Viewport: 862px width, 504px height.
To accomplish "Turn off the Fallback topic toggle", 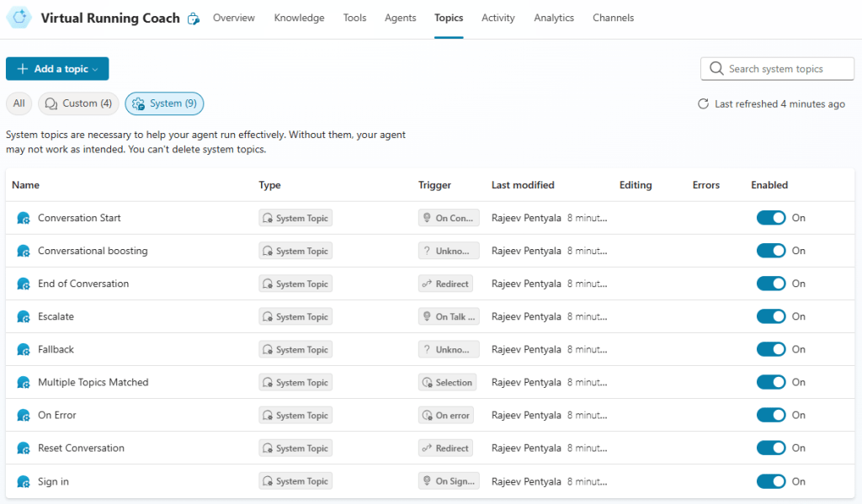I will [x=770, y=349].
